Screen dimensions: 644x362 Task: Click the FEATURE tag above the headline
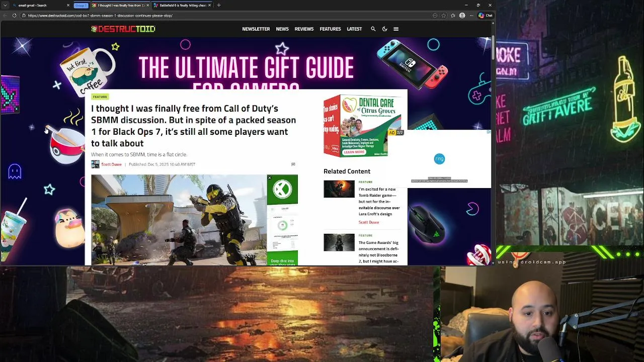click(x=100, y=97)
